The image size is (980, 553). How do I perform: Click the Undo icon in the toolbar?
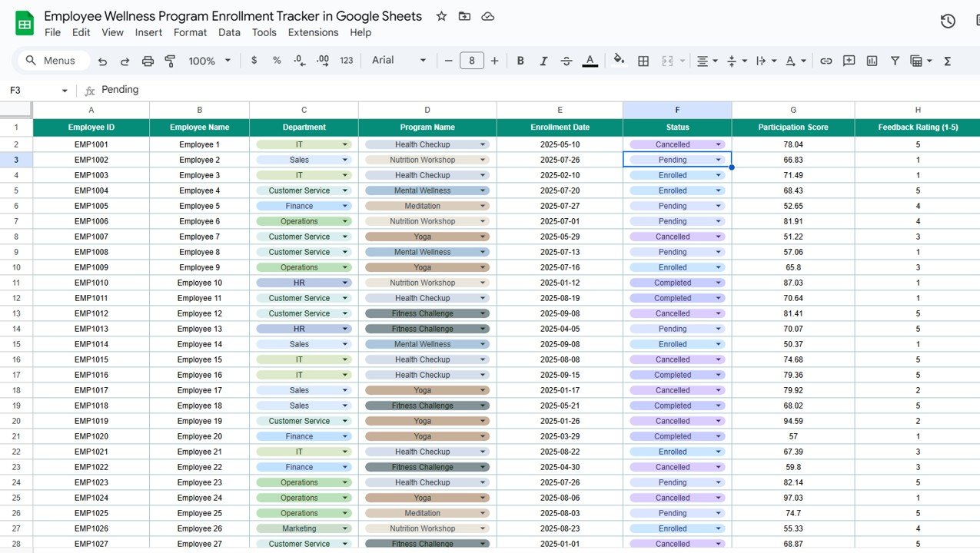pos(102,61)
